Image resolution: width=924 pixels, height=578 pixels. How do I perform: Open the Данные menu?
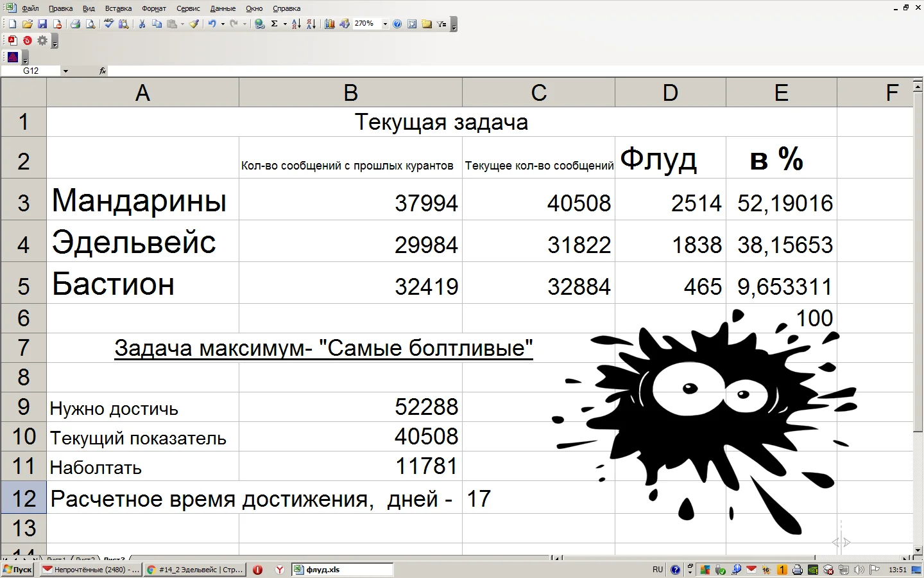[x=223, y=8]
